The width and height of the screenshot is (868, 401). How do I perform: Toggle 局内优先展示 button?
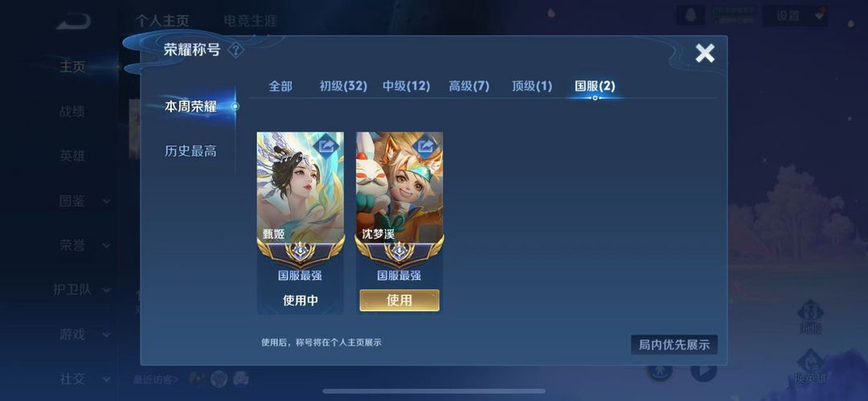click(x=674, y=345)
